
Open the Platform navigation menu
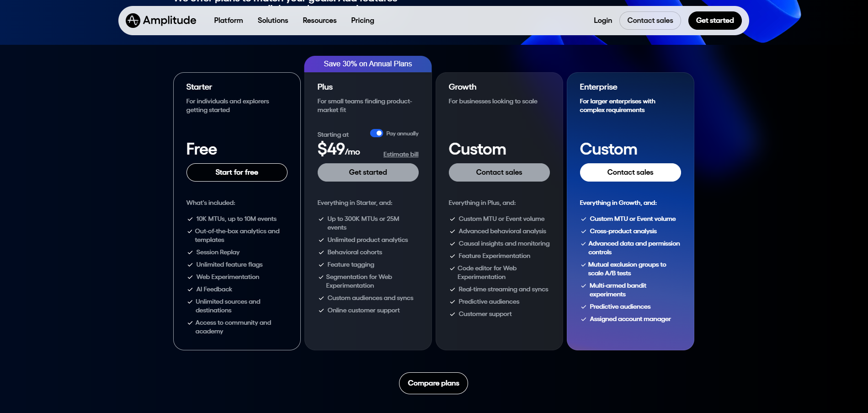(228, 20)
